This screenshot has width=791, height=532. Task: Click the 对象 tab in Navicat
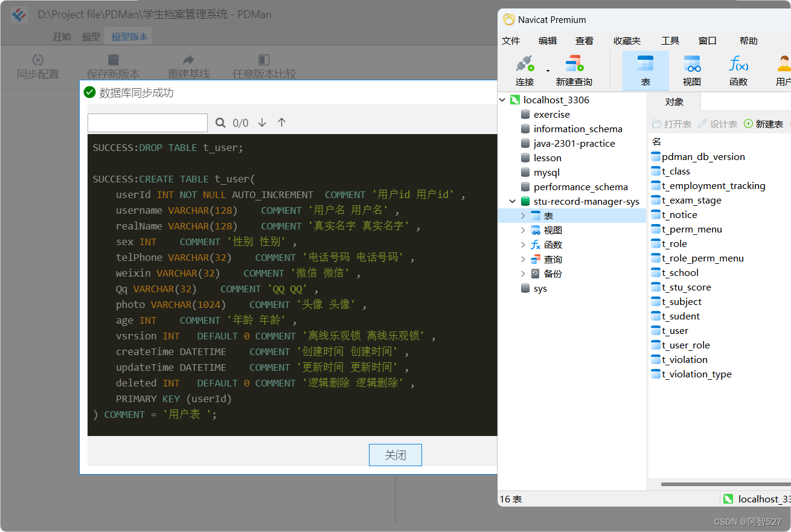(674, 102)
